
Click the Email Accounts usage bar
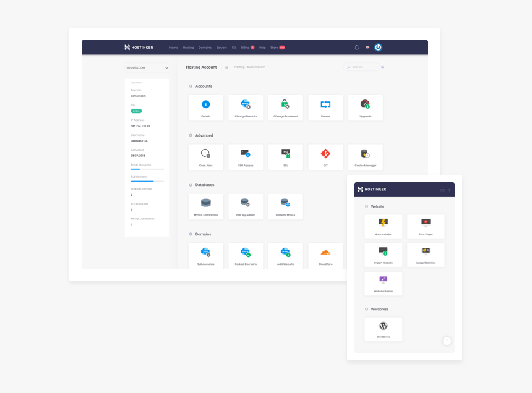[147, 169]
